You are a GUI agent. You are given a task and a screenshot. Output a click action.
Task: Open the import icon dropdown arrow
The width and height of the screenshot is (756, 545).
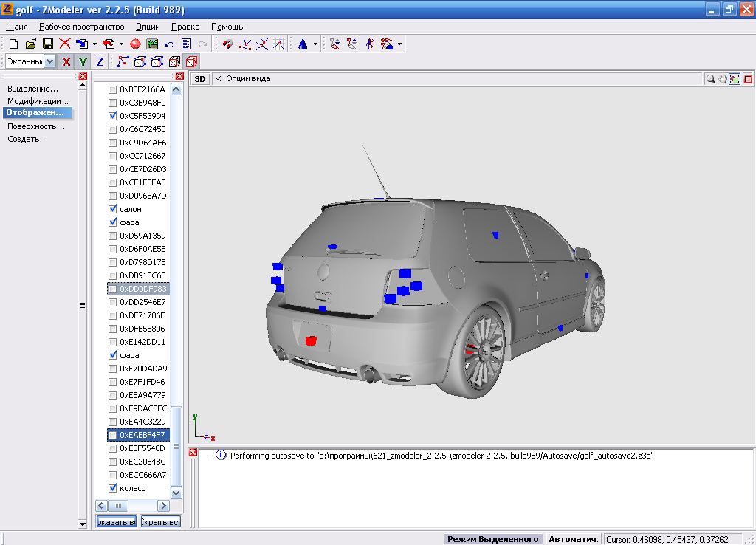[94, 44]
